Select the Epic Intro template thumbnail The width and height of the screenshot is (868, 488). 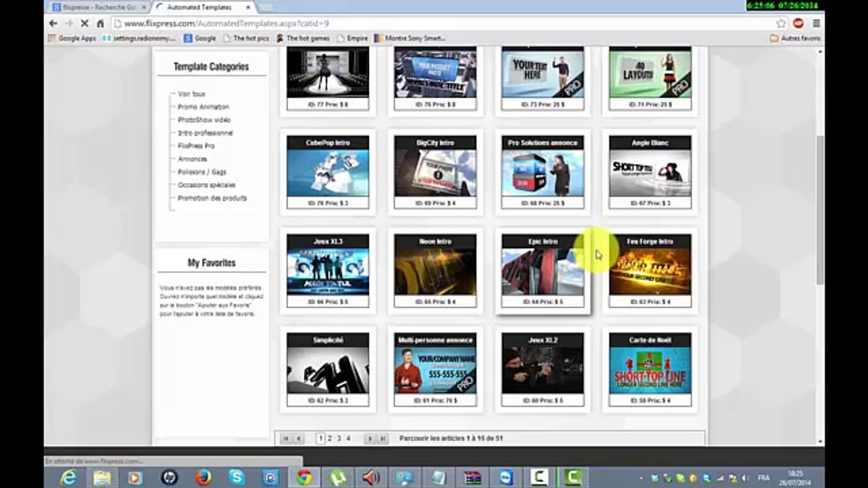click(x=542, y=271)
